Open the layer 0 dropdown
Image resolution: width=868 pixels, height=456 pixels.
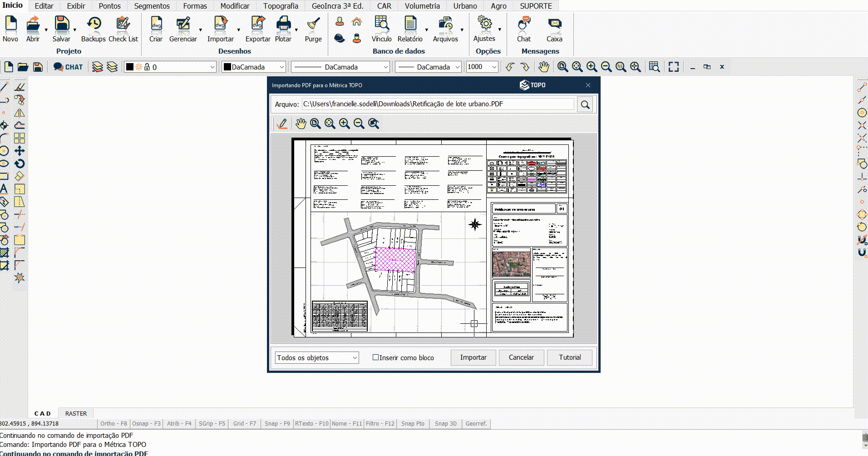[170, 67]
